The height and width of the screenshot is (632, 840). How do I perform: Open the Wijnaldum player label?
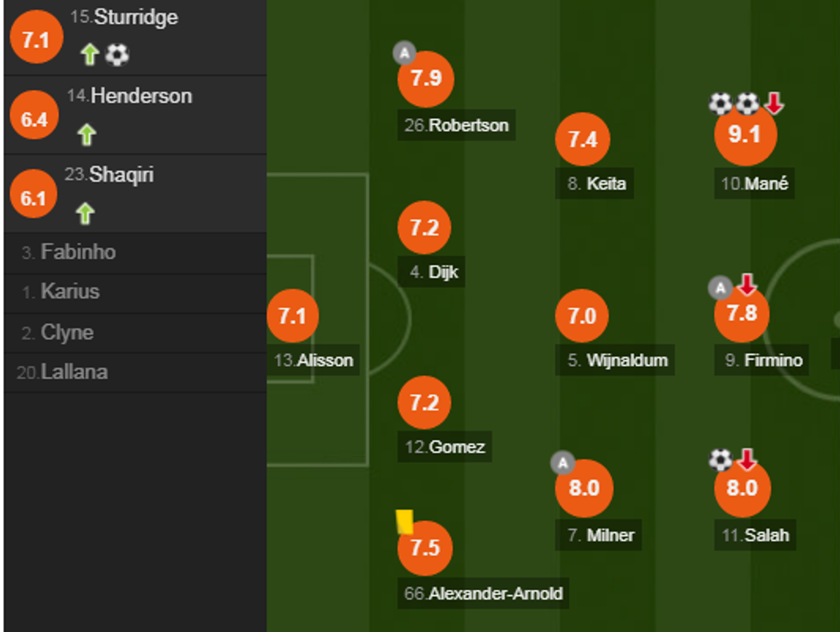click(618, 360)
